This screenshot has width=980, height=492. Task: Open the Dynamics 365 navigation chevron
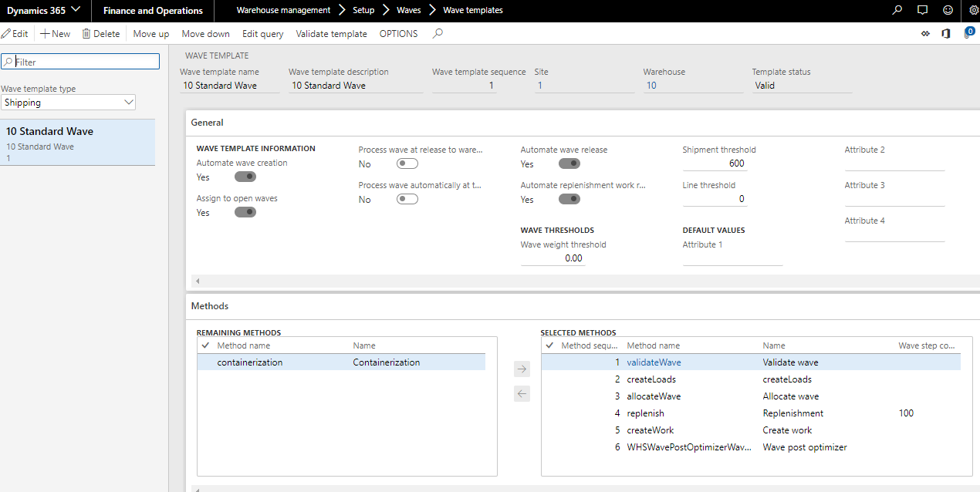[x=75, y=10]
